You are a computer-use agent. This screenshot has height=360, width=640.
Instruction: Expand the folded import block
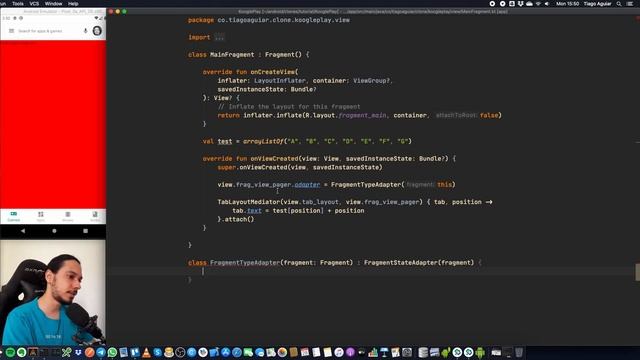click(220, 37)
